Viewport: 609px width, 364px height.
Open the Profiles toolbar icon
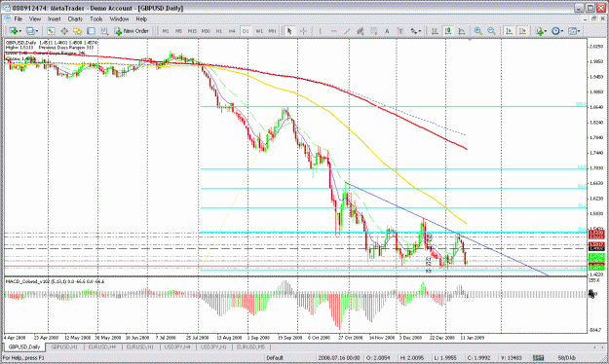(x=30, y=31)
